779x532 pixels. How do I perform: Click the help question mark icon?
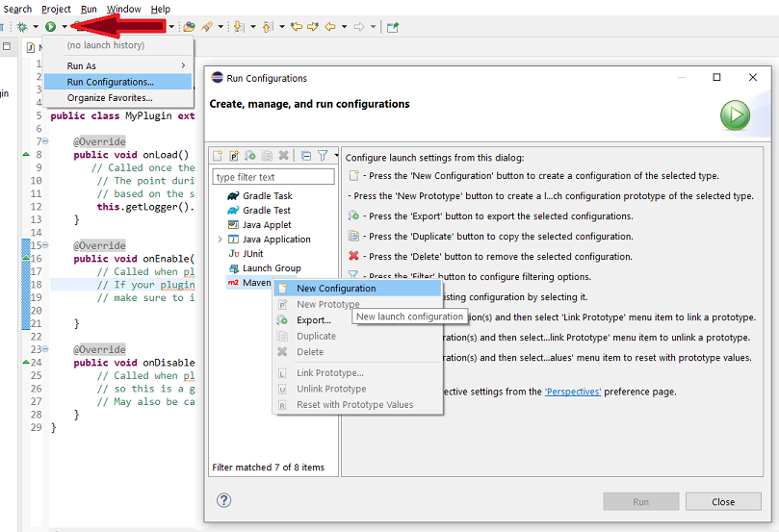[x=224, y=500]
